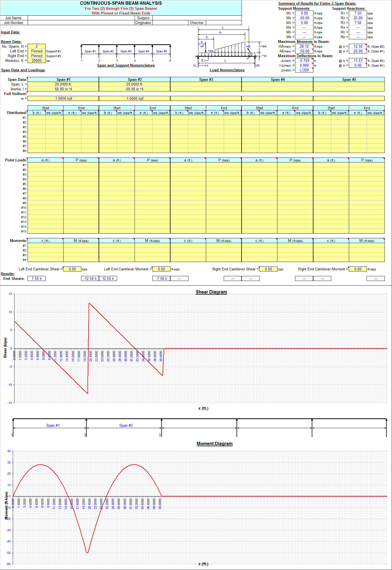The width and height of the screenshot is (392, 570).
Task: Select Right End Cantilever Moment value
Action: point(358,269)
